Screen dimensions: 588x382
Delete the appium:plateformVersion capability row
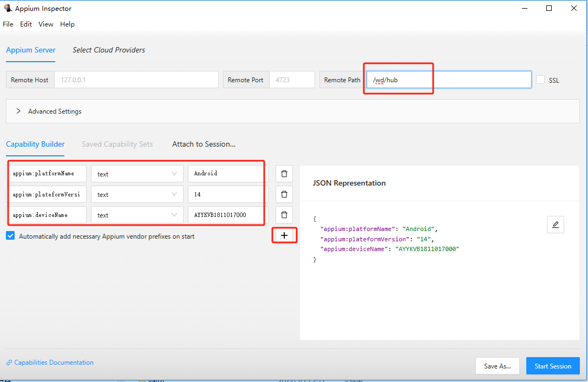[284, 194]
